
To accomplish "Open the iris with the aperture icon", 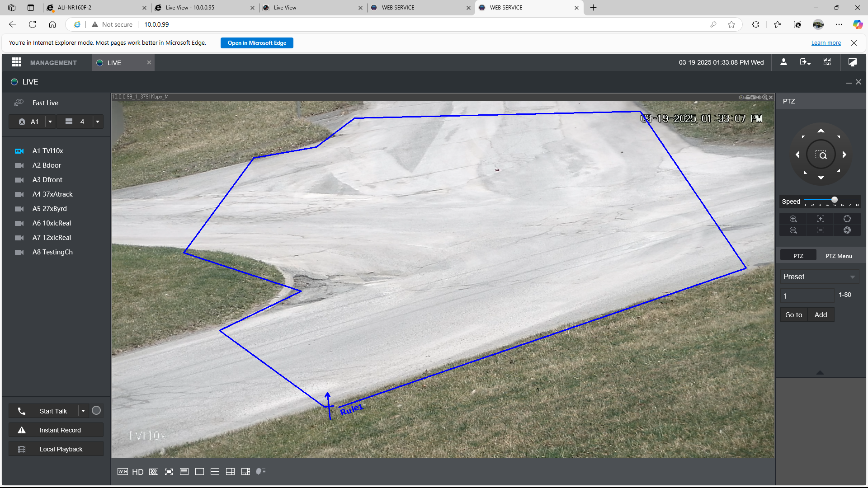I will [847, 219].
